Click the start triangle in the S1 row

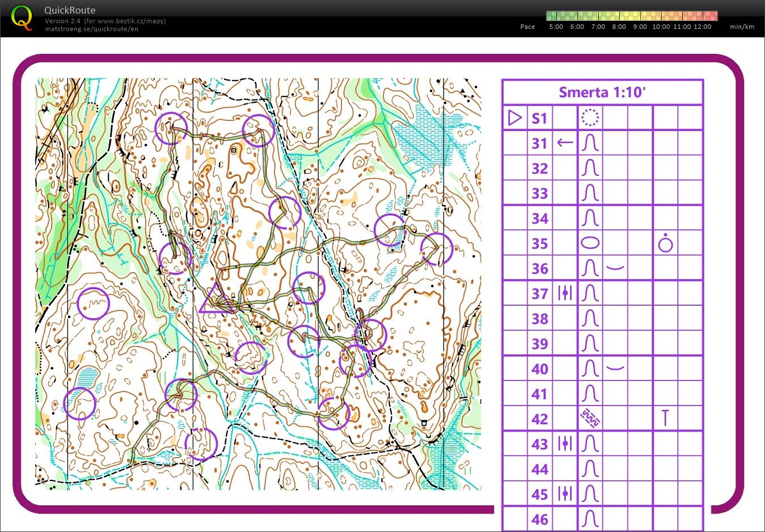pyautogui.click(x=515, y=118)
